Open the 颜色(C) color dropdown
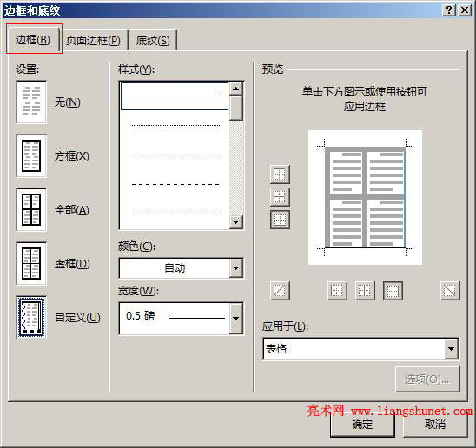This screenshot has height=448, width=476. (236, 268)
